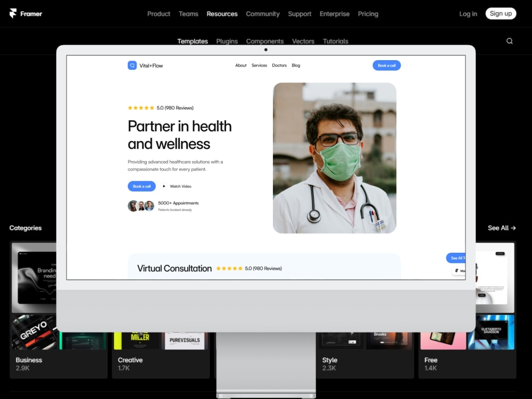Switch to the Vectors tab
532x399 pixels.
tap(303, 41)
